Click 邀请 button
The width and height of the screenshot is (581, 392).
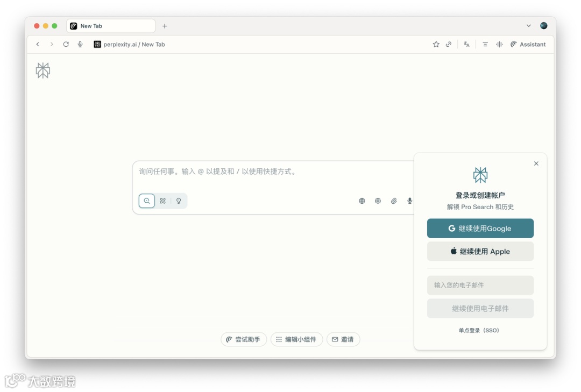[343, 339]
